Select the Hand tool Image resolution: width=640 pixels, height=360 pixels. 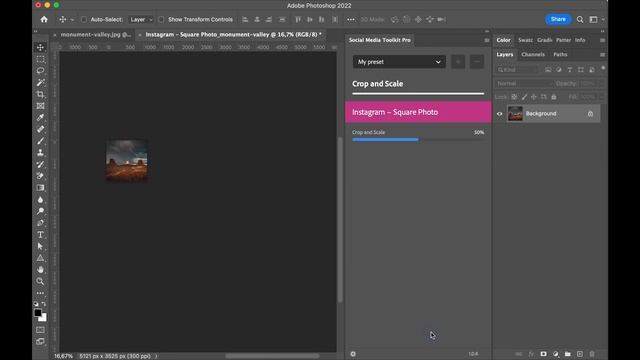[40, 270]
